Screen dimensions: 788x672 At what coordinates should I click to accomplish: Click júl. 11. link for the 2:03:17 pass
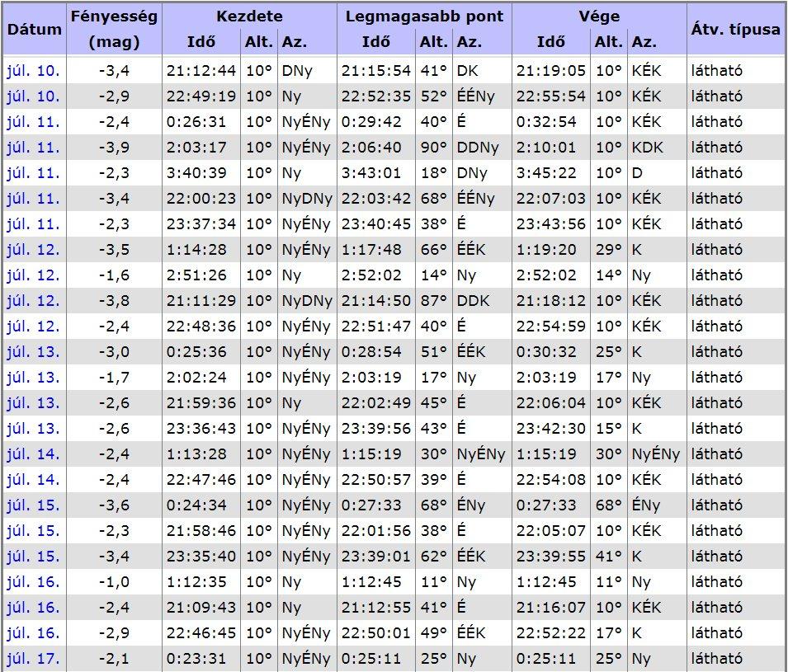pyautogui.click(x=33, y=148)
